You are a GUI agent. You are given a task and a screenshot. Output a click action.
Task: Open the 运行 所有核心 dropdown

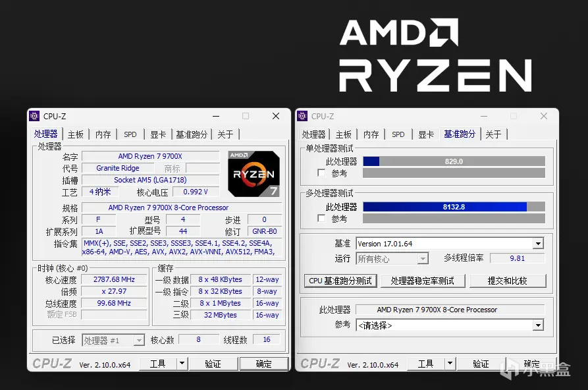pos(423,259)
